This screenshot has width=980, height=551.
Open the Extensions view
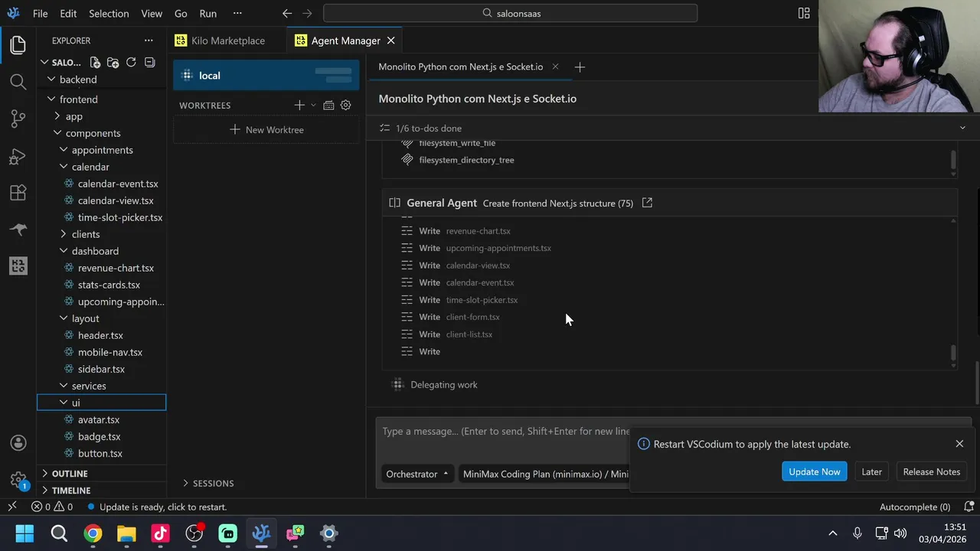click(x=18, y=193)
